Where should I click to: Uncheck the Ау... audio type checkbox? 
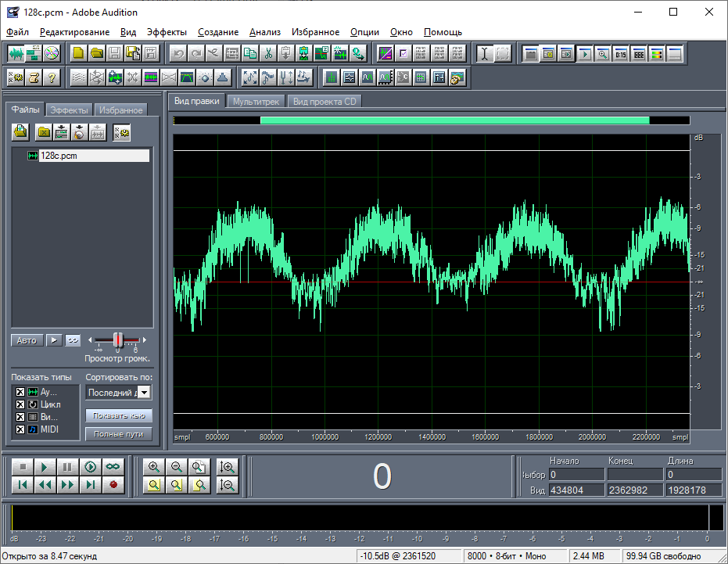(20, 392)
